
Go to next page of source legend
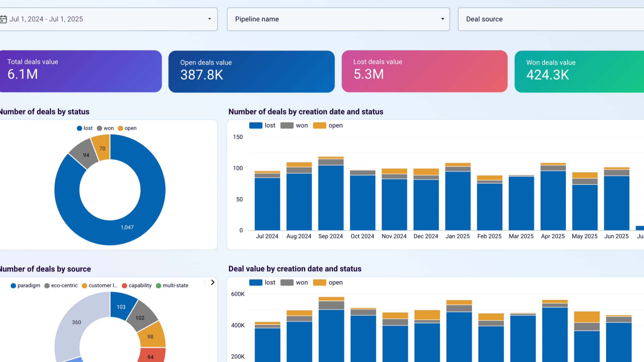tap(213, 282)
